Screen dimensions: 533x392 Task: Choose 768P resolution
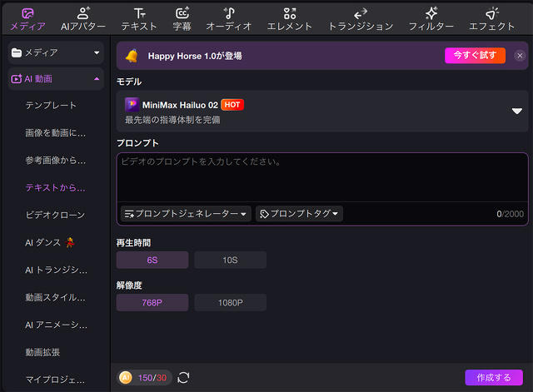[152, 303]
